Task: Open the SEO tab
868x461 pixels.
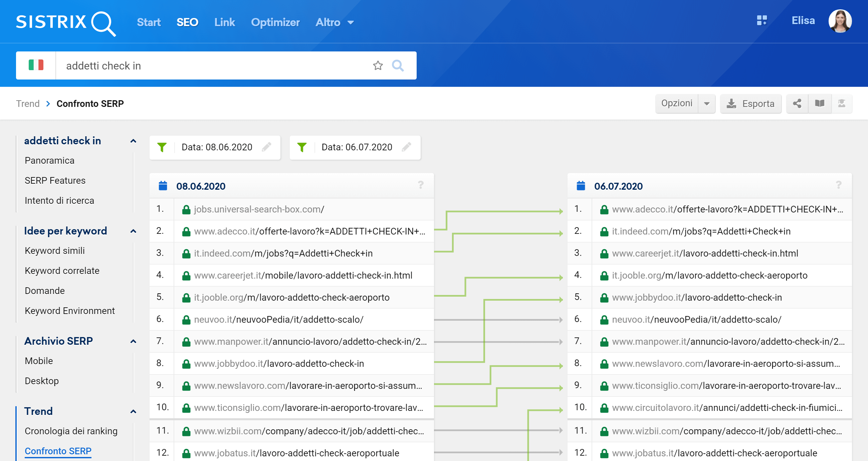Action: pyautogui.click(x=187, y=22)
